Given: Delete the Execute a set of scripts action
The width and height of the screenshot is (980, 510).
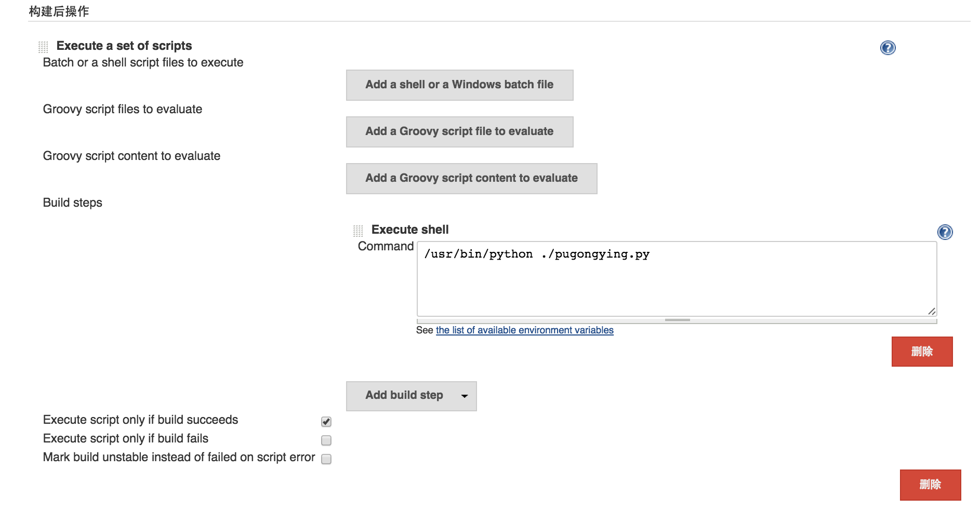Looking at the screenshot, I should (x=930, y=485).
